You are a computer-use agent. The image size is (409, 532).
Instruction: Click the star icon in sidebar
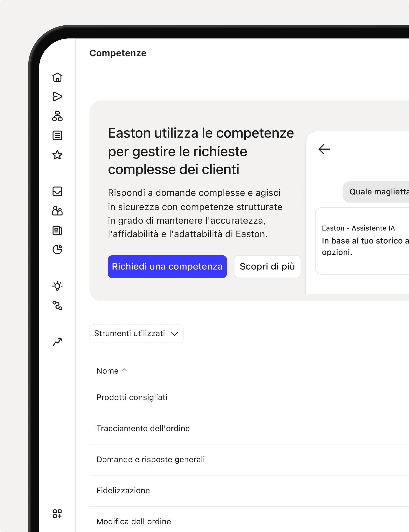click(x=57, y=155)
